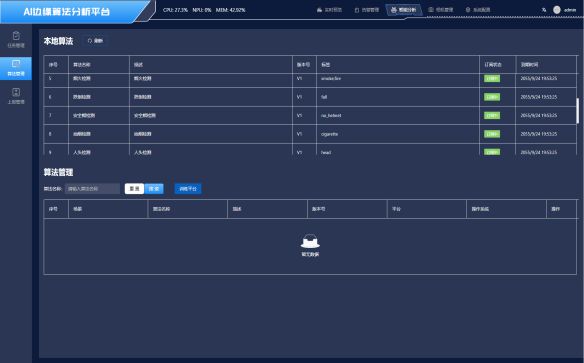Image resolution: width=584 pixels, height=363 pixels.
Task: Click the blue 搜索 button
Action: (154, 189)
